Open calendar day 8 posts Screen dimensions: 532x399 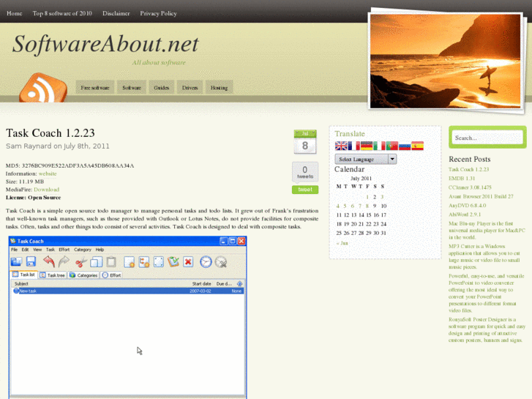click(367, 206)
